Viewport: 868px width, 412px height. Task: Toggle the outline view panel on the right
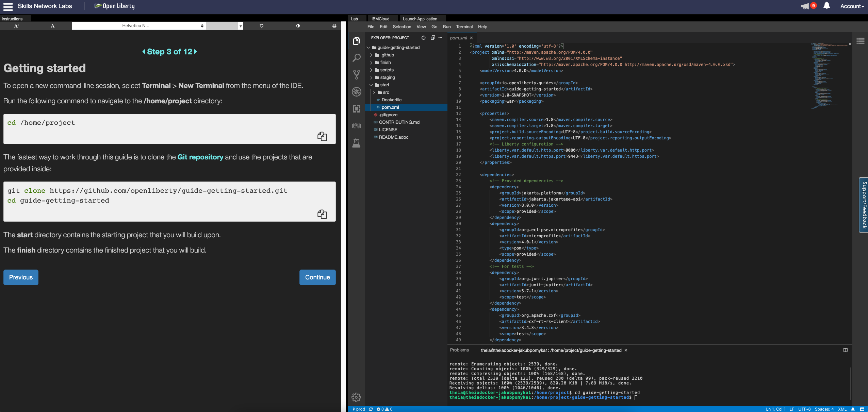point(861,41)
